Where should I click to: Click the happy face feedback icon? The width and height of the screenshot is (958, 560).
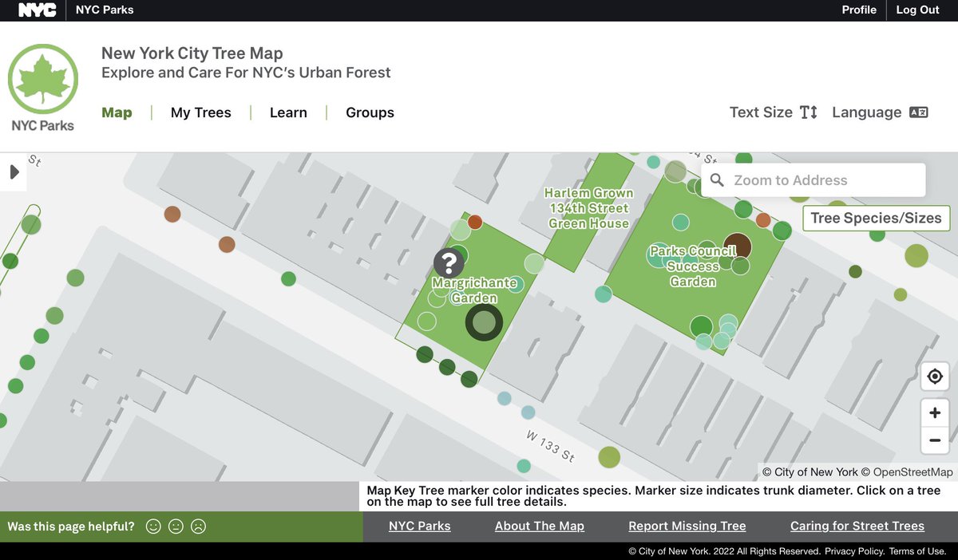153,526
